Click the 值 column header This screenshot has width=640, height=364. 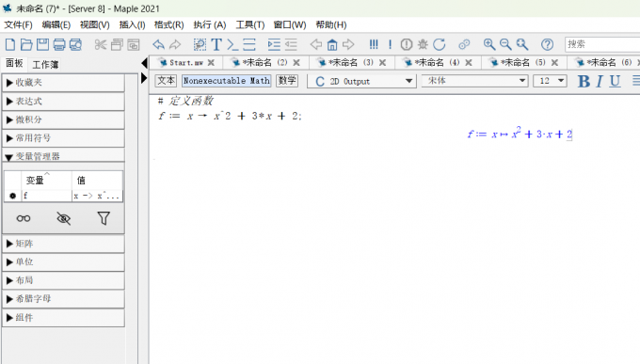97,180
